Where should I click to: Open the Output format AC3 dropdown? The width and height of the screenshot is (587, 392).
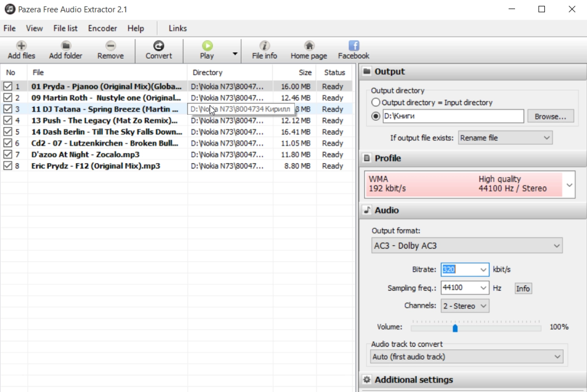click(x=466, y=246)
